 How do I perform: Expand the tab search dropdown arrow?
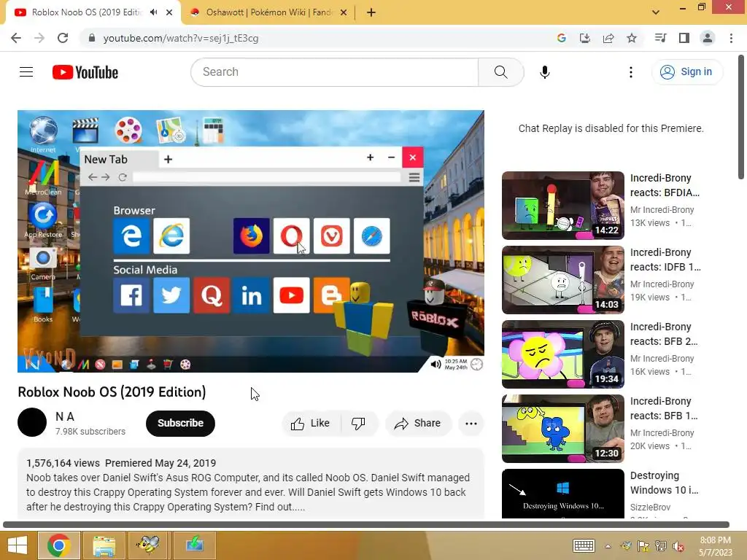(656, 12)
